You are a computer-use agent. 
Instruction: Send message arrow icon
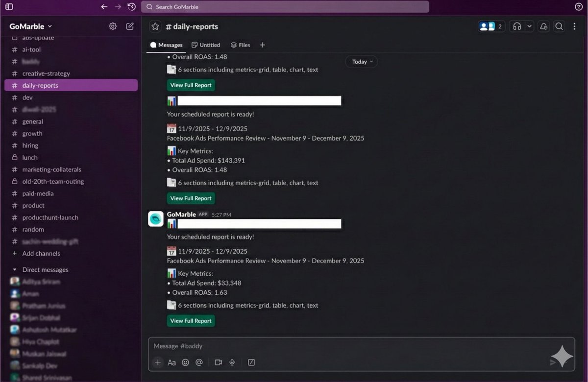(x=553, y=362)
